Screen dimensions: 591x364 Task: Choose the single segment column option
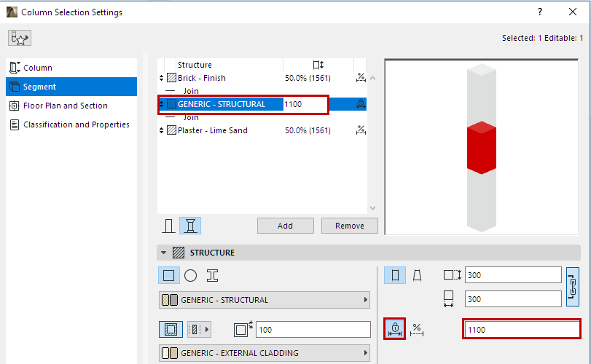pyautogui.click(x=168, y=226)
